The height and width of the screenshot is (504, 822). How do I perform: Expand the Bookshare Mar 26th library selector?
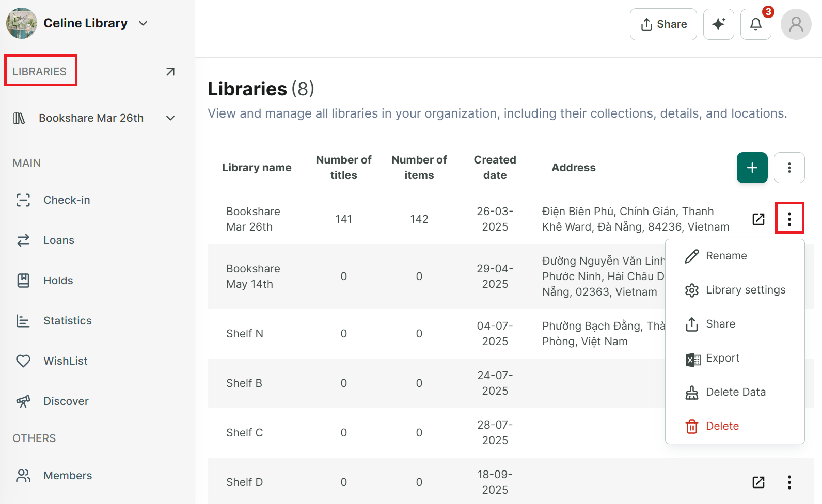point(170,118)
